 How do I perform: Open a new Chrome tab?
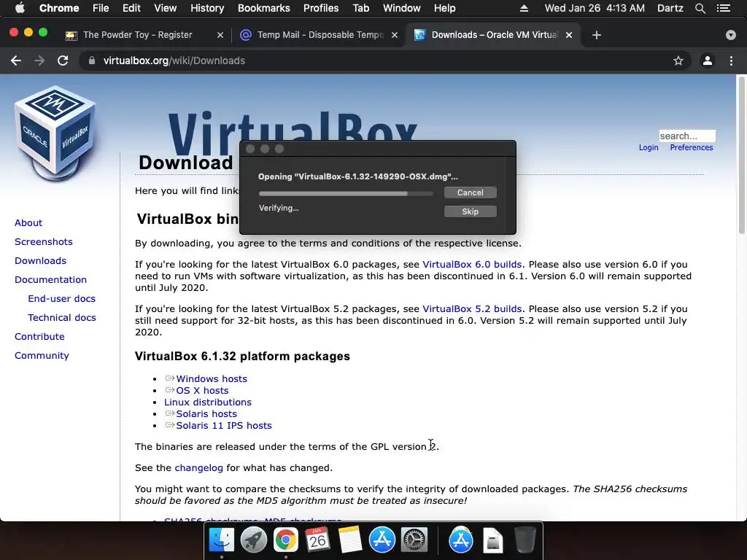point(597,35)
